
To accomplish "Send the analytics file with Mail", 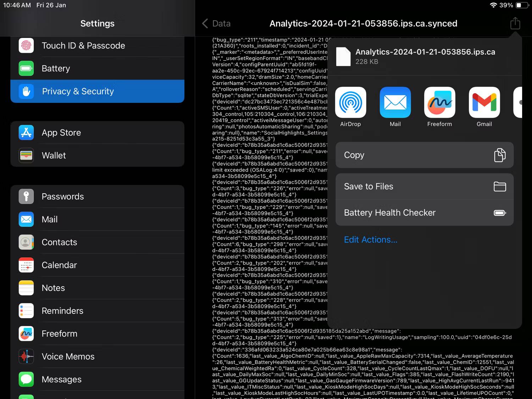I will [x=395, y=106].
